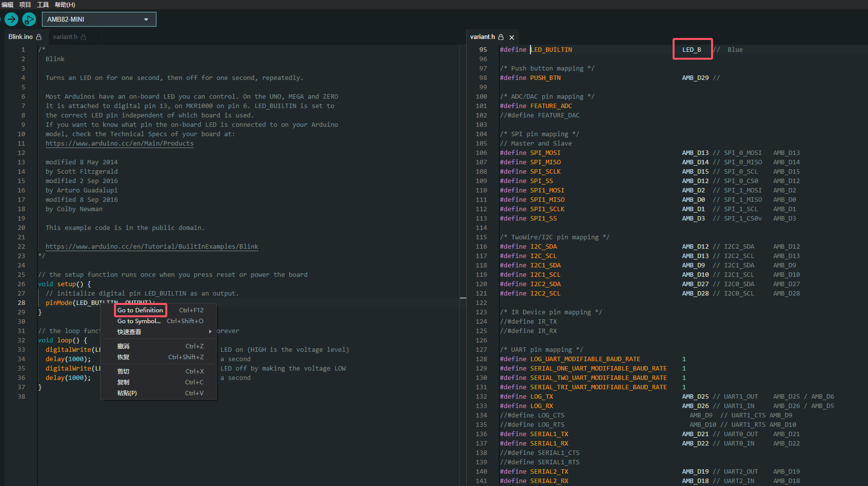Click 'This example code is in the public domain' line

pos(125,228)
